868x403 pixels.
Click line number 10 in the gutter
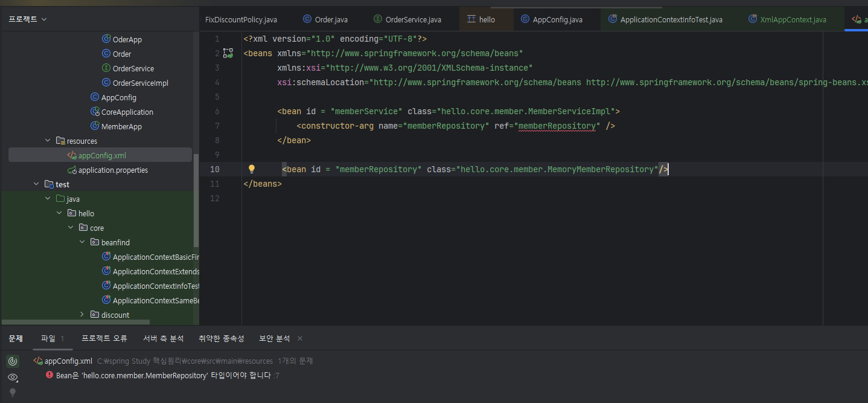[215, 169]
